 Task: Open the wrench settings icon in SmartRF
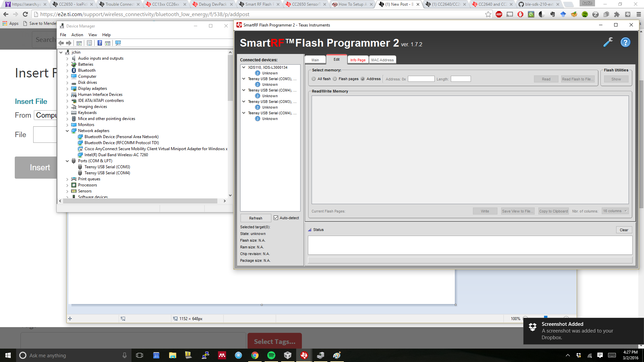[608, 42]
